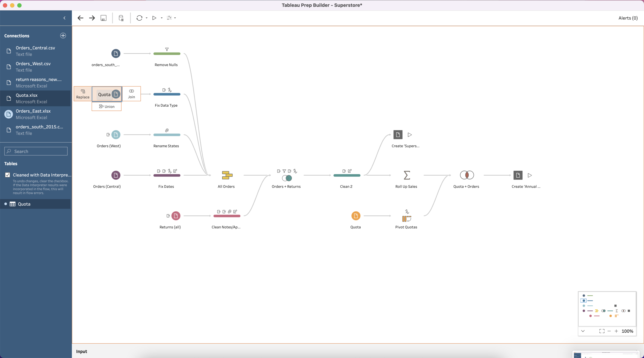Screen dimensions: 644x358
Task: Click the paperclip icon above Rename States
Action: point(167,130)
